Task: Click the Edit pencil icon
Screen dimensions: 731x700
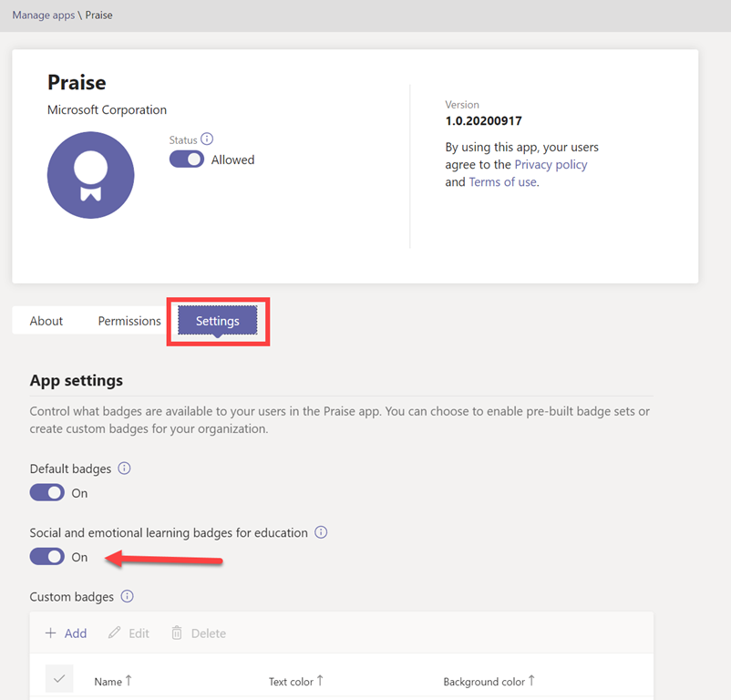Action: pos(115,633)
